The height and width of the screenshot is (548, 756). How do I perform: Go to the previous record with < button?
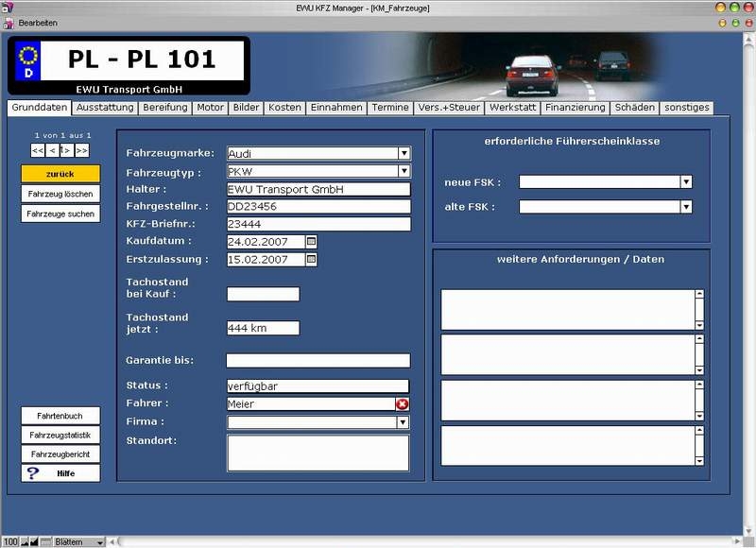point(53,150)
